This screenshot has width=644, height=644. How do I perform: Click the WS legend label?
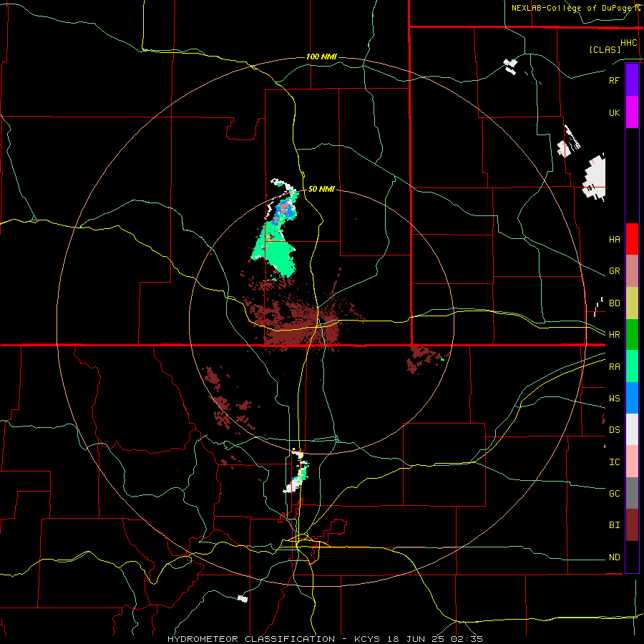tap(614, 399)
